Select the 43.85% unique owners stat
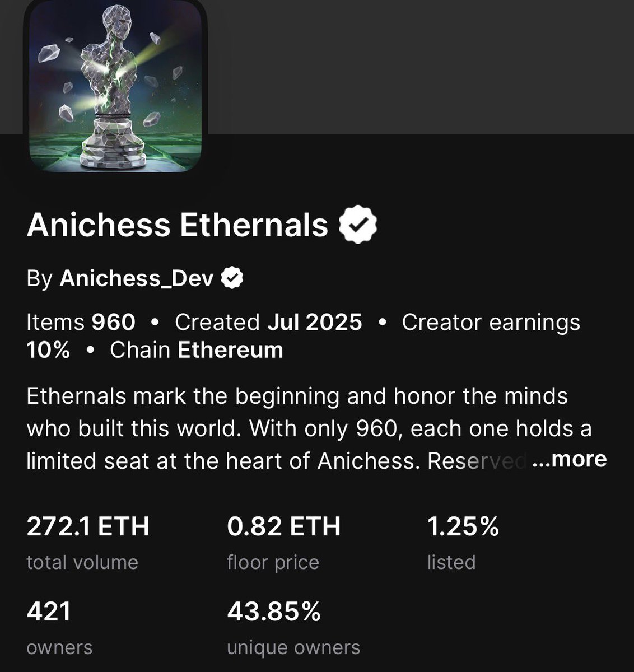This screenshot has height=672, width=634. point(274,611)
